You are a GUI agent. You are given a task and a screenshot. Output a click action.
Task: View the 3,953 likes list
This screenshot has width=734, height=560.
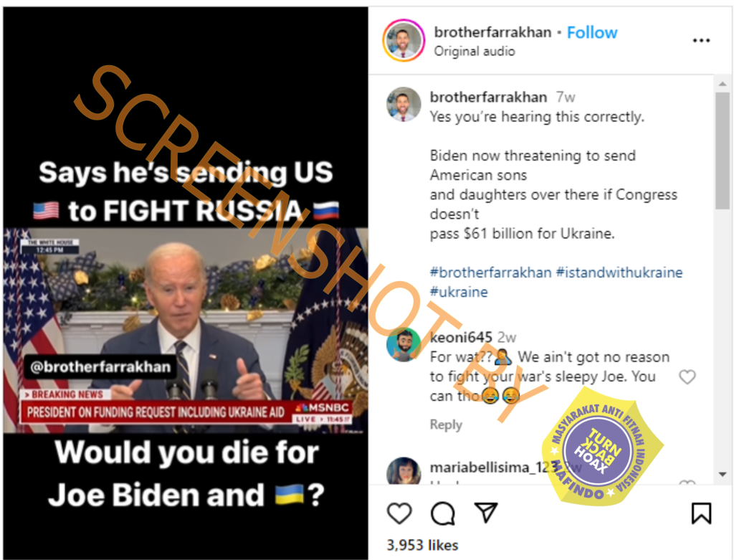pos(422,545)
